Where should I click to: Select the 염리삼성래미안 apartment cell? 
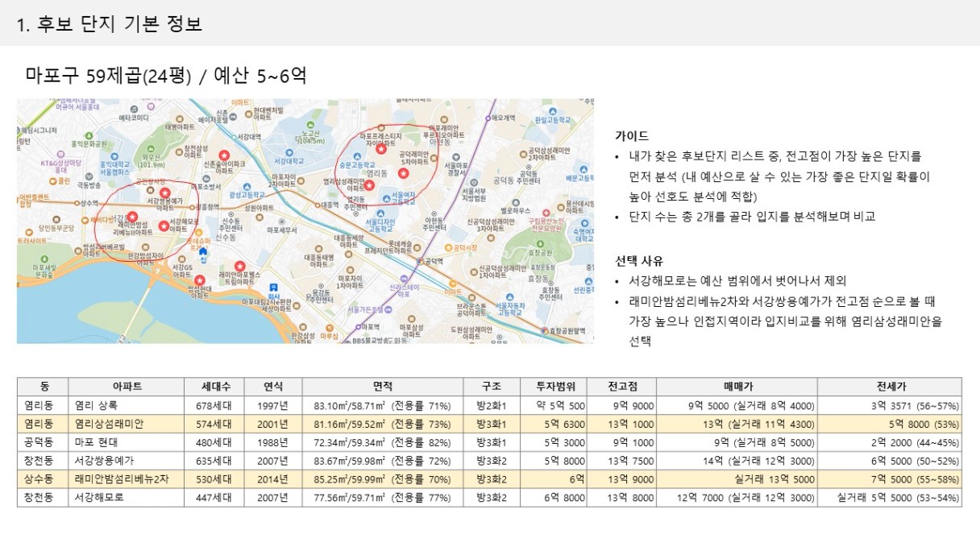[127, 424]
